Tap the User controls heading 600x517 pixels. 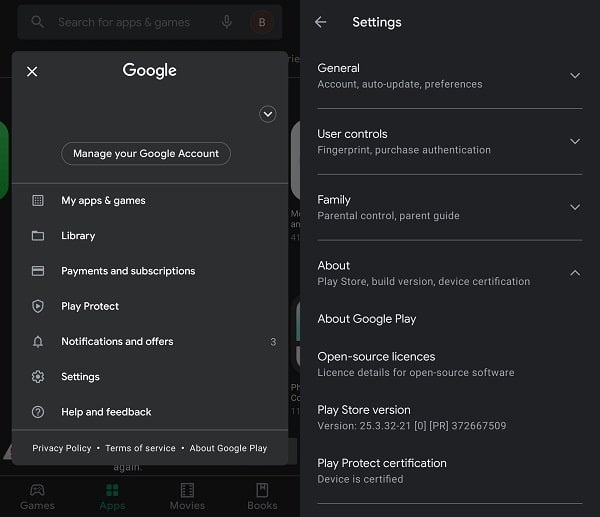pos(352,134)
